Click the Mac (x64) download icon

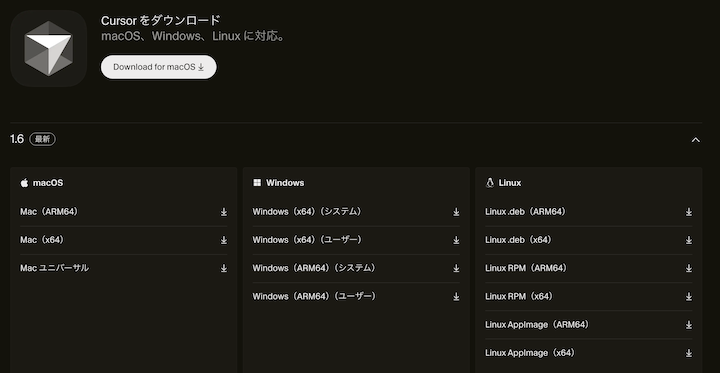[224, 240]
